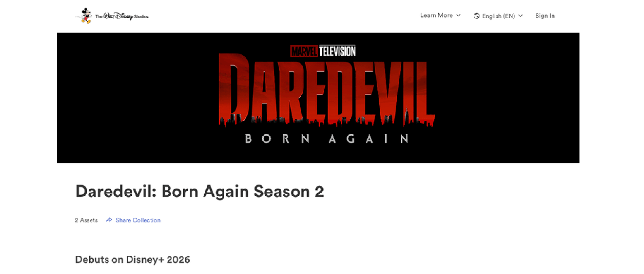Click the Mickey Mouse icon in header
This screenshot has width=644, height=274.
coord(85,16)
